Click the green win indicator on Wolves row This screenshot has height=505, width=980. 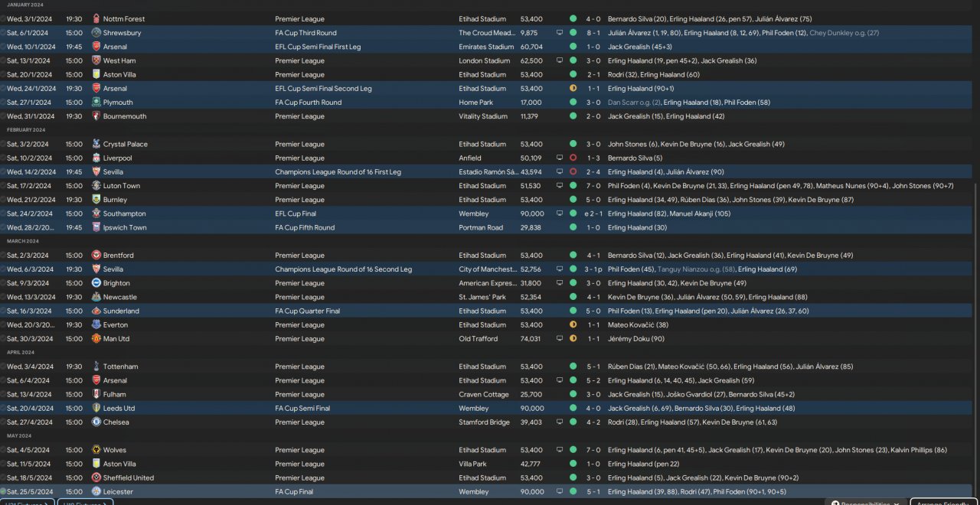(573, 450)
